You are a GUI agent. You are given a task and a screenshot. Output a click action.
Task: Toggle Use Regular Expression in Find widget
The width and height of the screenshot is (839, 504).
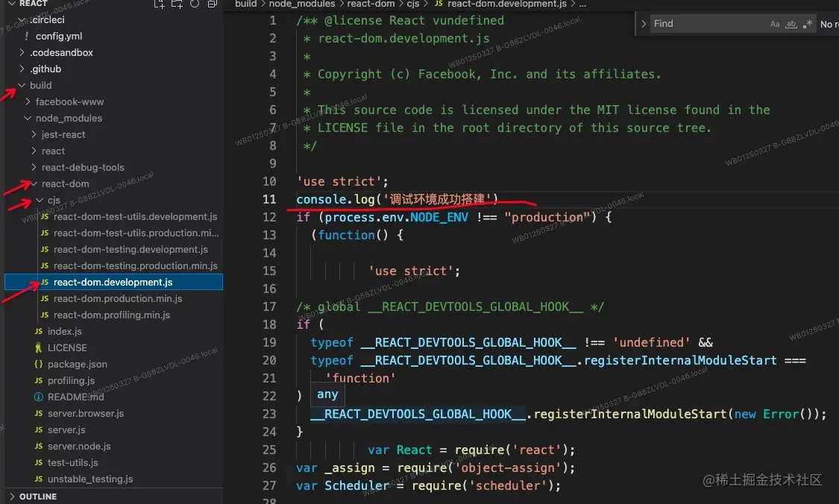pyautogui.click(x=808, y=24)
